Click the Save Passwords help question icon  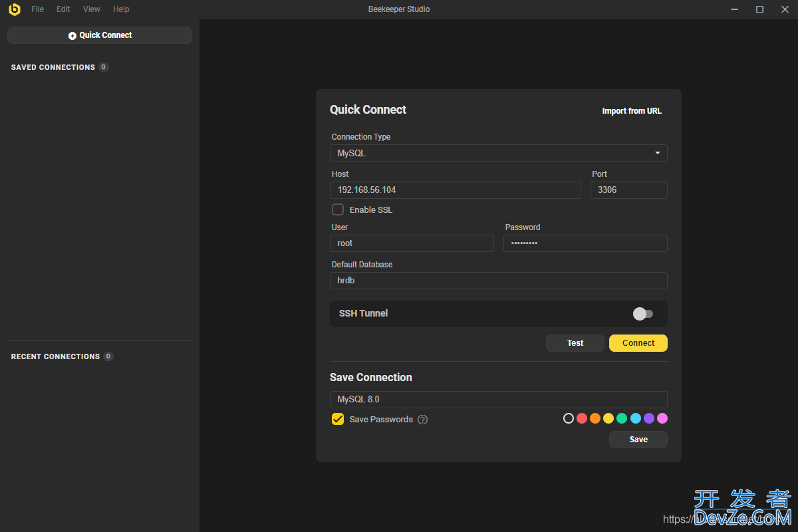click(423, 420)
